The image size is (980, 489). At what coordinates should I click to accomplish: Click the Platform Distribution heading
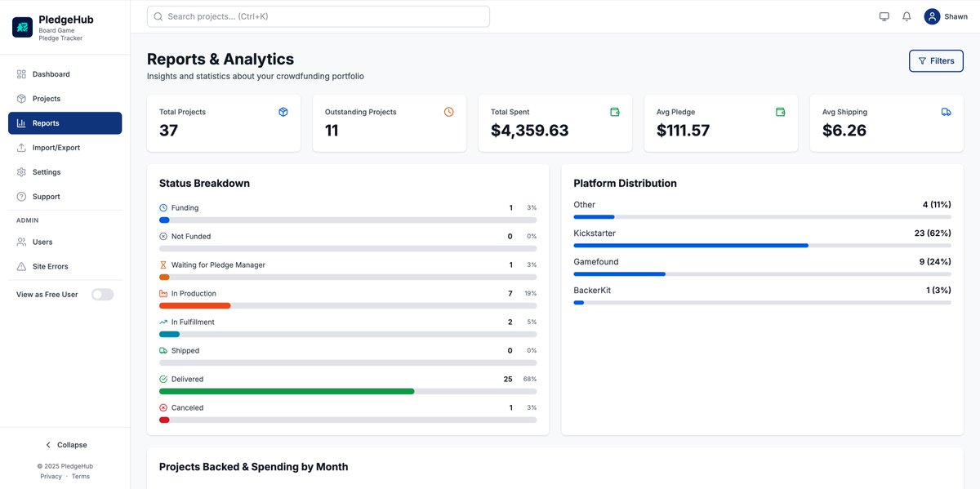[626, 184]
